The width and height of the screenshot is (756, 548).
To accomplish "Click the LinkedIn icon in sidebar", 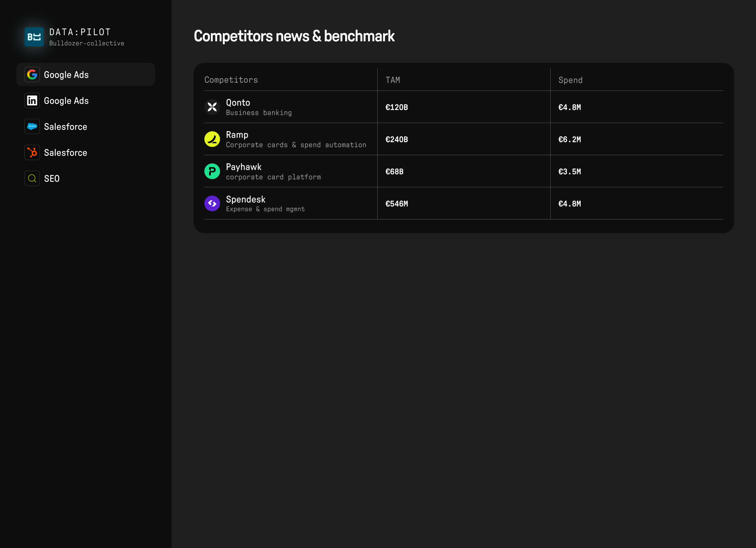I will pos(32,100).
